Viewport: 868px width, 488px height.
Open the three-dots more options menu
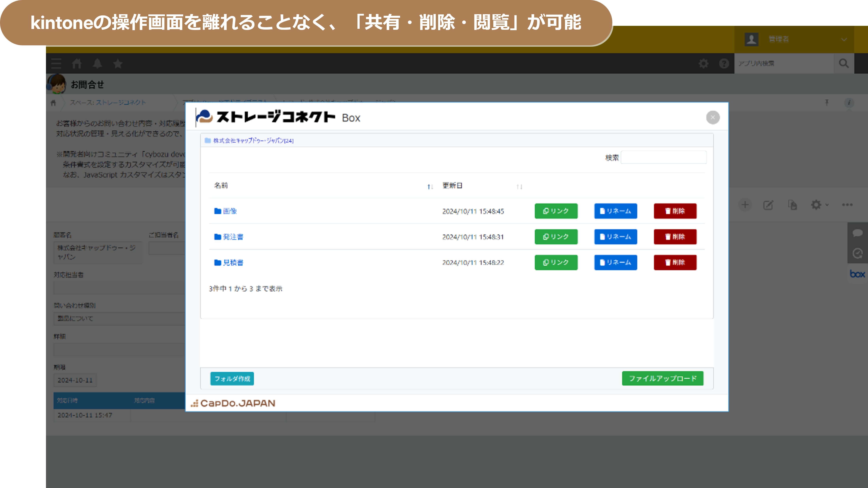(x=847, y=204)
